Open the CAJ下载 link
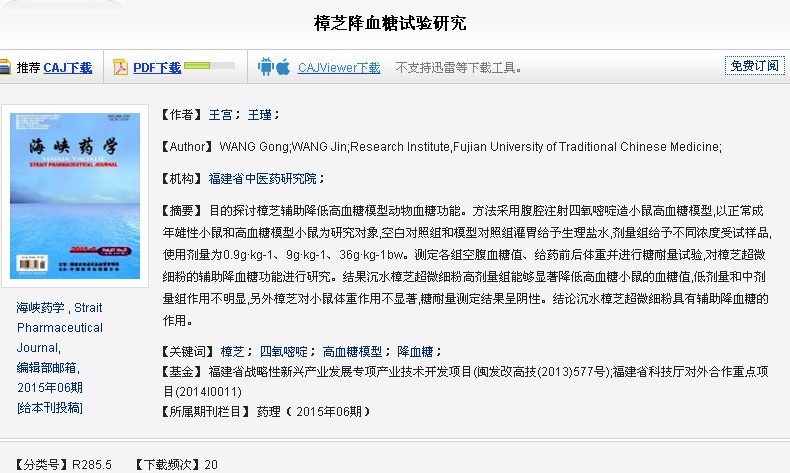 click(x=67, y=68)
